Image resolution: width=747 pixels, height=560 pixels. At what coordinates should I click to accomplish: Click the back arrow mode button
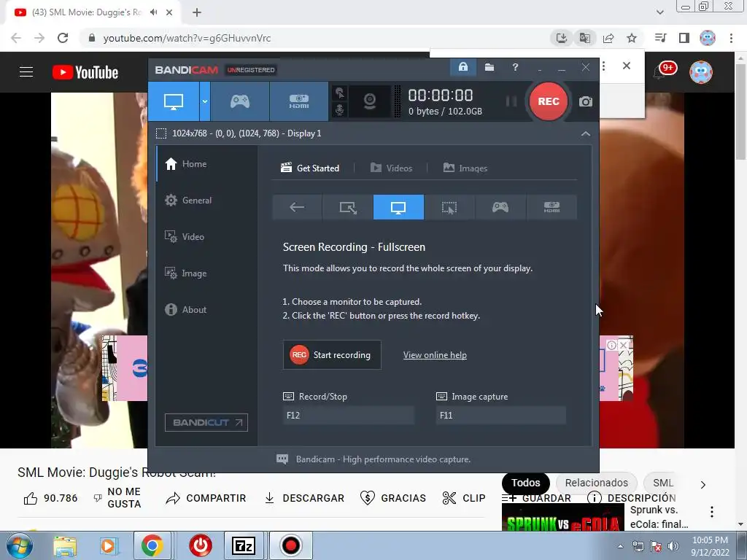297,207
